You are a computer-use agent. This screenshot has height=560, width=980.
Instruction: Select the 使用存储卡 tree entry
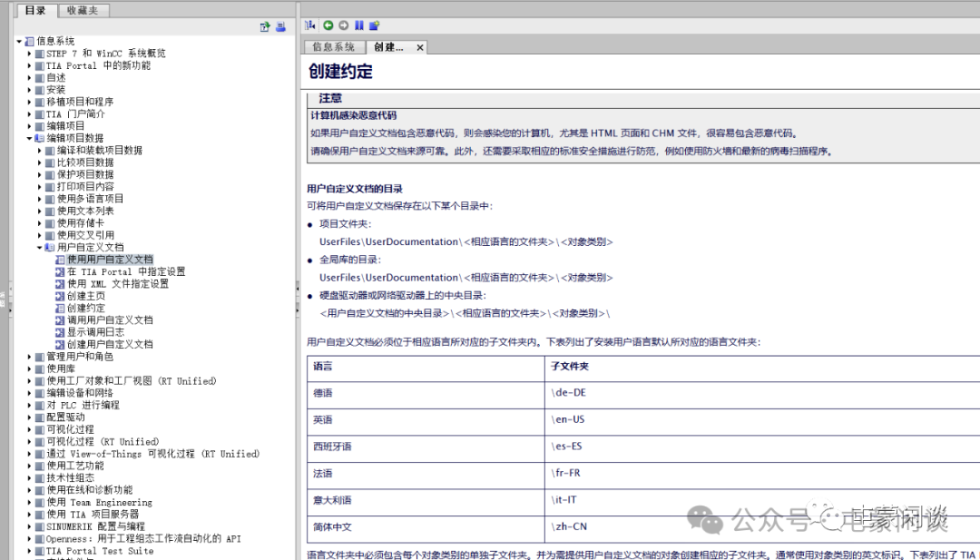click(81, 223)
